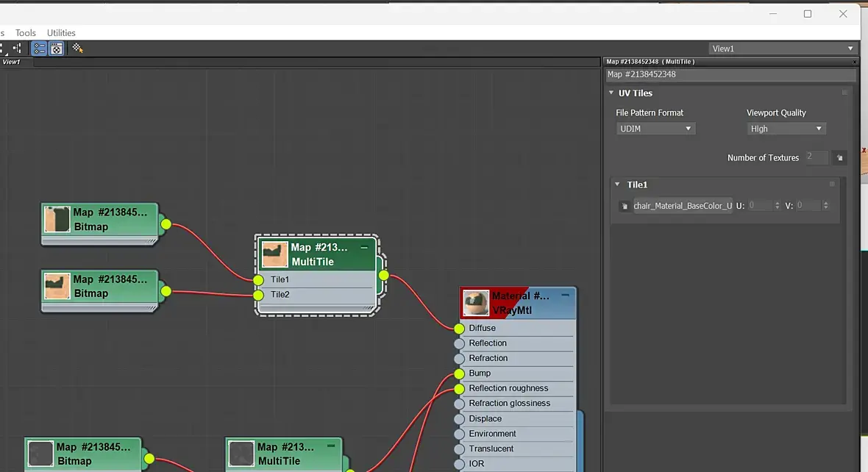868x472 pixels.
Task: Select the Tile2 slot label on MultiTile
Action: (280, 294)
